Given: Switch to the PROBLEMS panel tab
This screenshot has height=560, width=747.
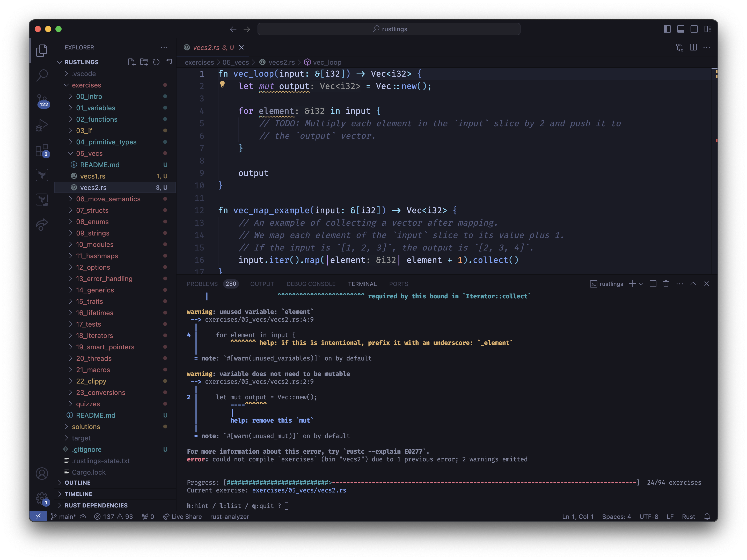Looking at the screenshot, I should [x=202, y=284].
